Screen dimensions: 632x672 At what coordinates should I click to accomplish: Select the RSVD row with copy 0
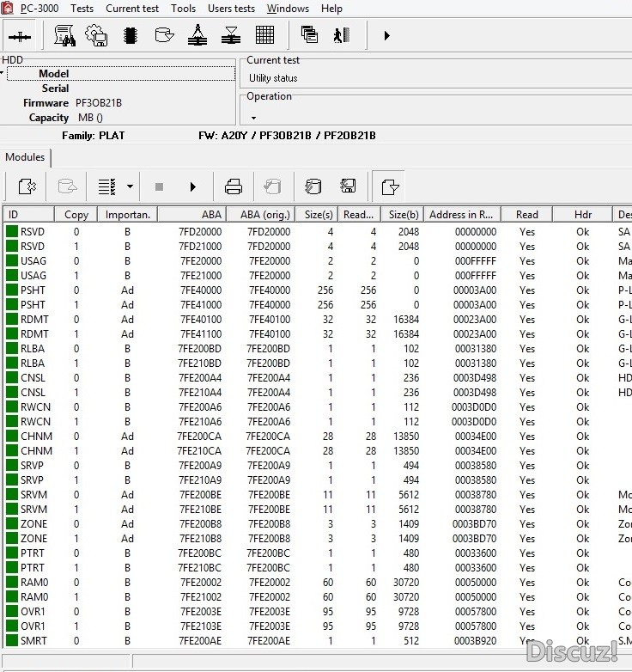click(x=317, y=232)
